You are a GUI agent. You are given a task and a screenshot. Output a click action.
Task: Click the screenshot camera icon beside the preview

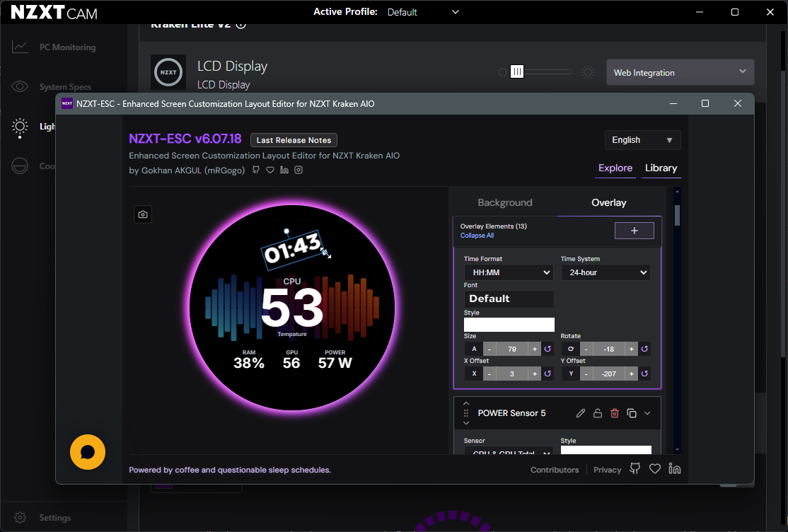pos(143,214)
